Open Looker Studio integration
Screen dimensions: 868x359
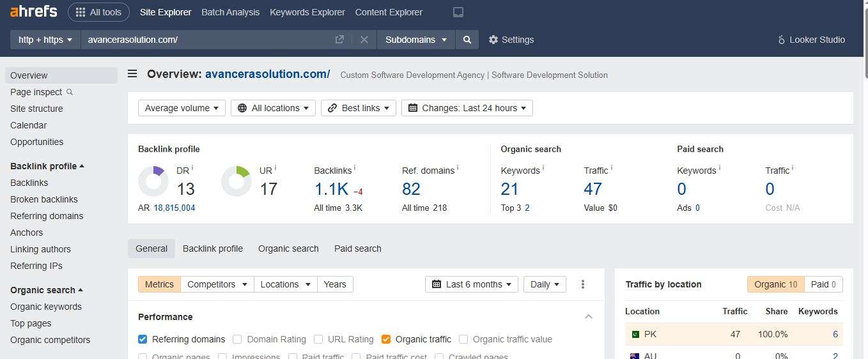pos(811,40)
